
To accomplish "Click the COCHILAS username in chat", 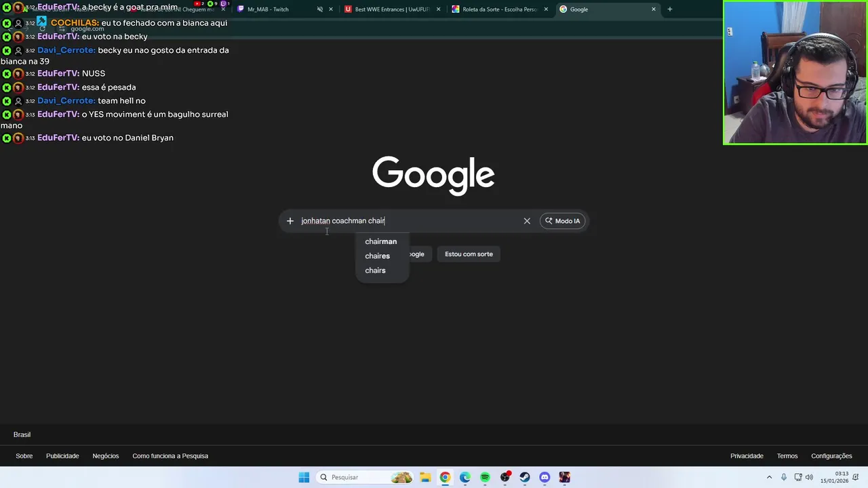I will (x=75, y=23).
